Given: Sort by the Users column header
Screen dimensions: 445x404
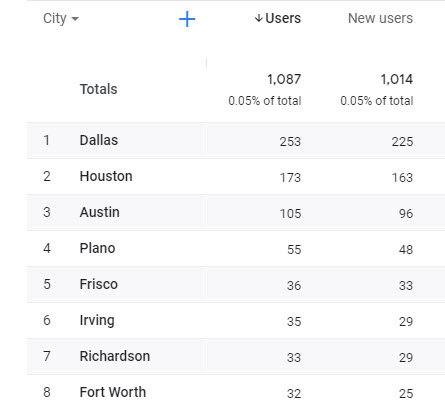Looking at the screenshot, I should tap(283, 18).
